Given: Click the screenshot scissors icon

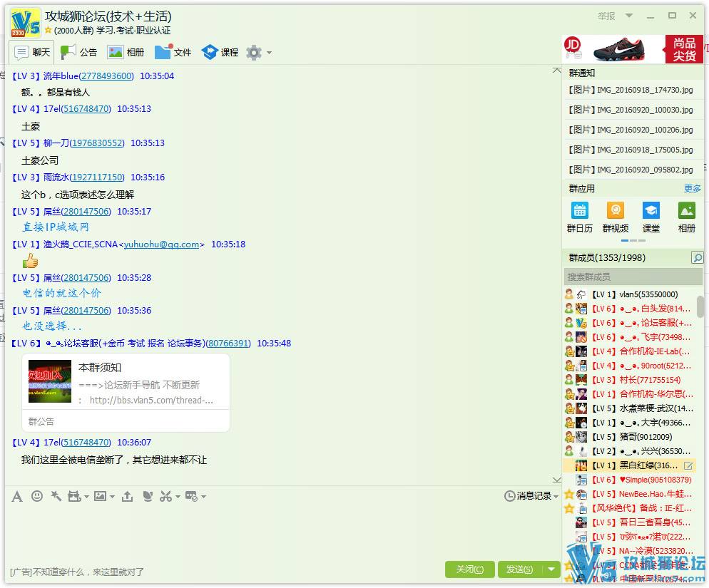Looking at the screenshot, I should (x=165, y=496).
